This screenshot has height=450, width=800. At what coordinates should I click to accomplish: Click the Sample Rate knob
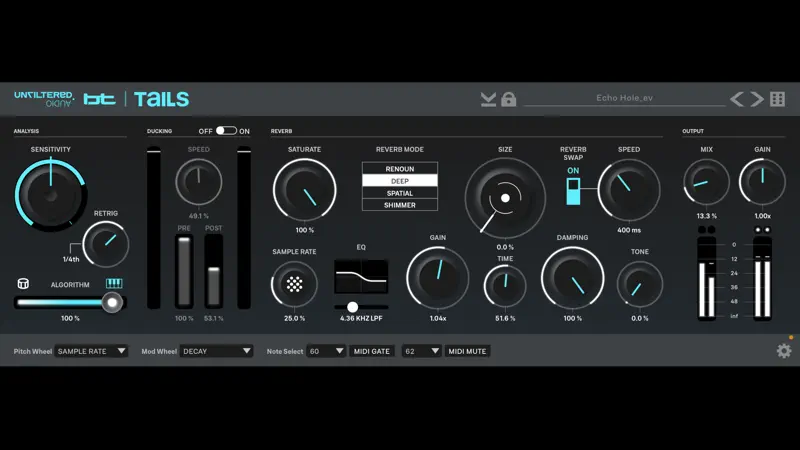click(294, 284)
